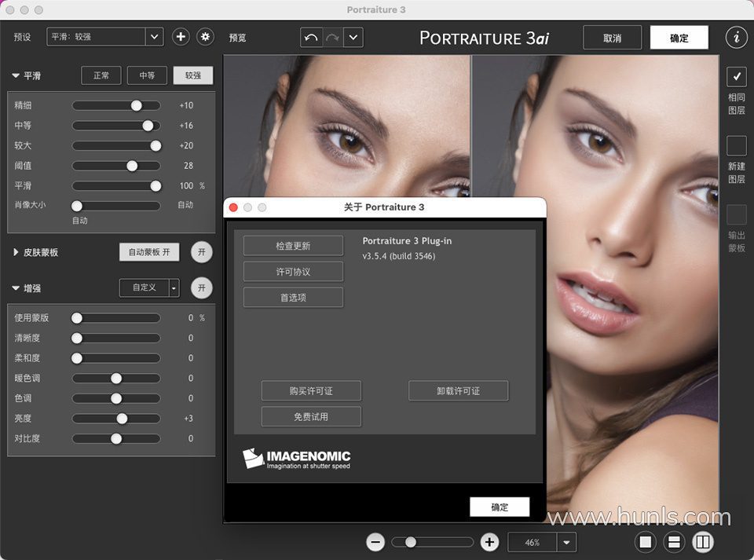Toggle the 皮肤蒙板 on/off switch
This screenshot has height=560, width=754.
click(x=202, y=252)
